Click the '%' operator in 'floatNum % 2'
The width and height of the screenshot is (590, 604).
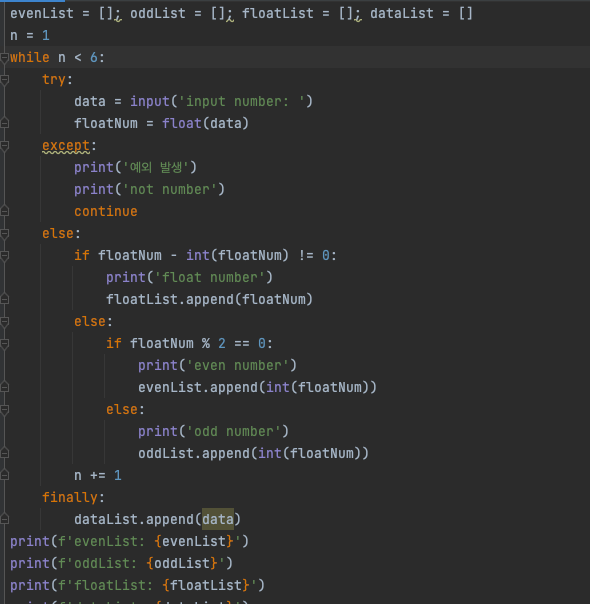click(206, 344)
